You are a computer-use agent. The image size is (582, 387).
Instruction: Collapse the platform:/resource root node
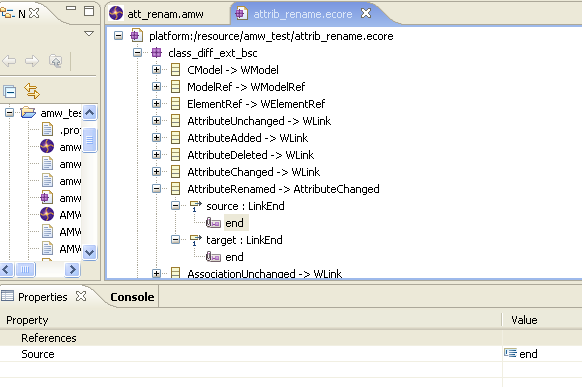pos(118,36)
